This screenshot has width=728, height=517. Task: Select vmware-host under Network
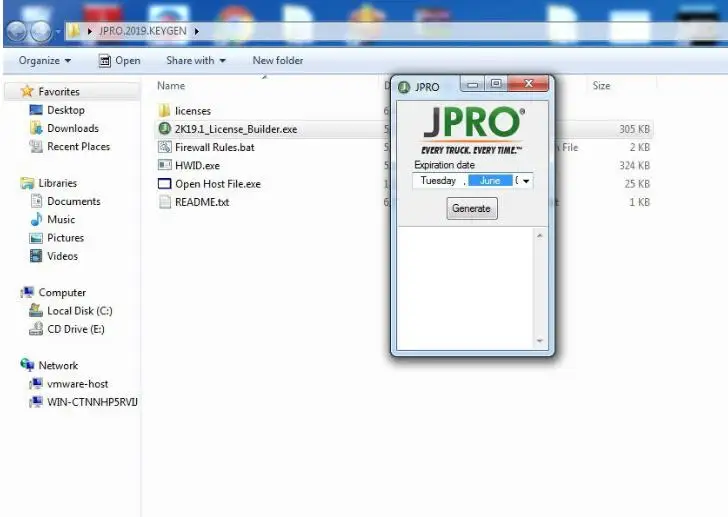[x=78, y=384]
